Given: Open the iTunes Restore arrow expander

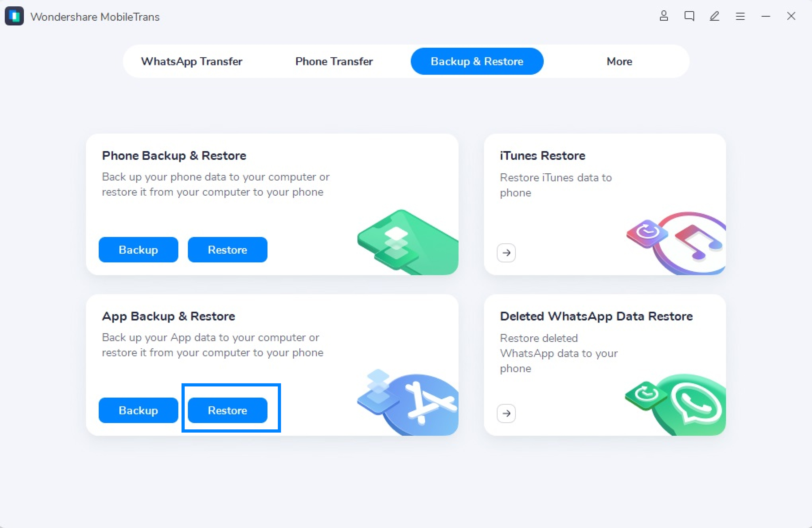Looking at the screenshot, I should coord(506,253).
